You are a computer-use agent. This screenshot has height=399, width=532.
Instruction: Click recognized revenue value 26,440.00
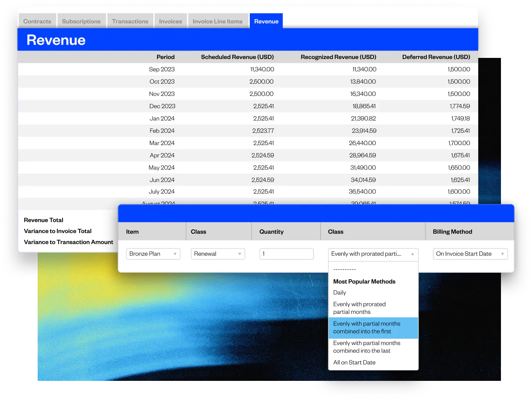pyautogui.click(x=362, y=143)
